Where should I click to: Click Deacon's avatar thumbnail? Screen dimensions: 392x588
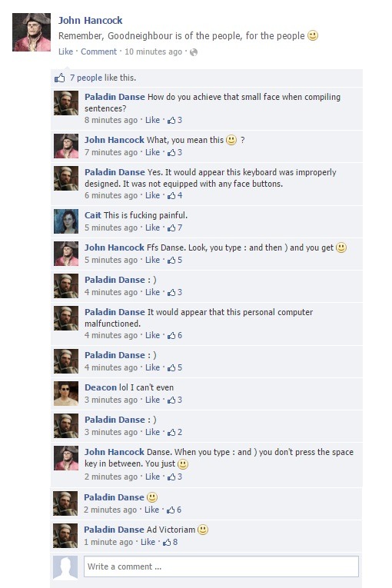coord(66,394)
